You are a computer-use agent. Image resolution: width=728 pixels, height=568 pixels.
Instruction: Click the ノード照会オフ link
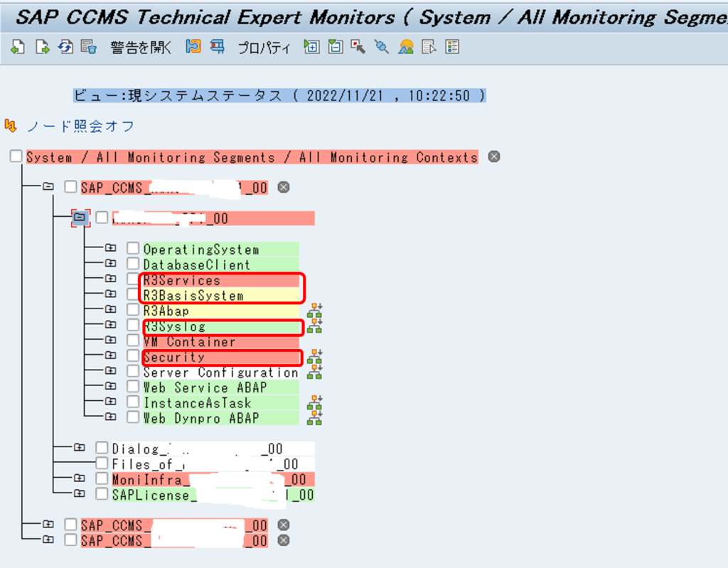click(81, 126)
